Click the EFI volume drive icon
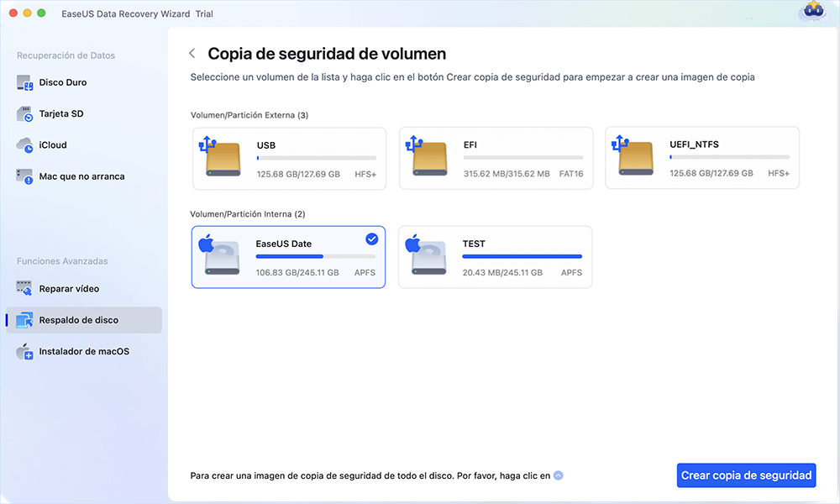Viewport: 840px width, 504px height. [427, 156]
